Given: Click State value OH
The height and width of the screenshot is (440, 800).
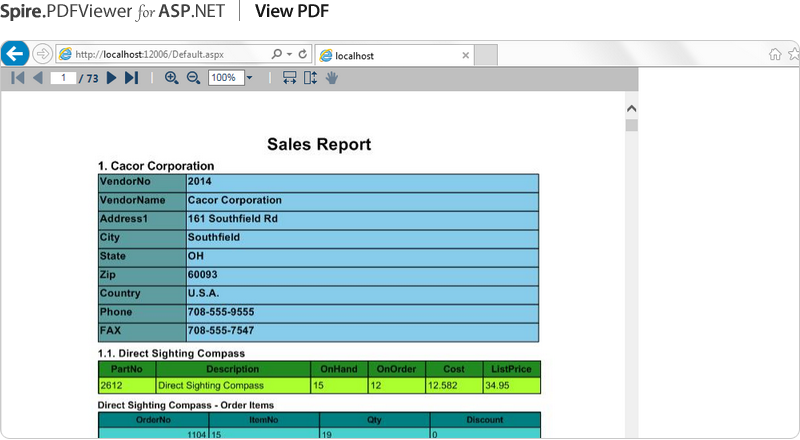Looking at the screenshot, I should 195,256.
